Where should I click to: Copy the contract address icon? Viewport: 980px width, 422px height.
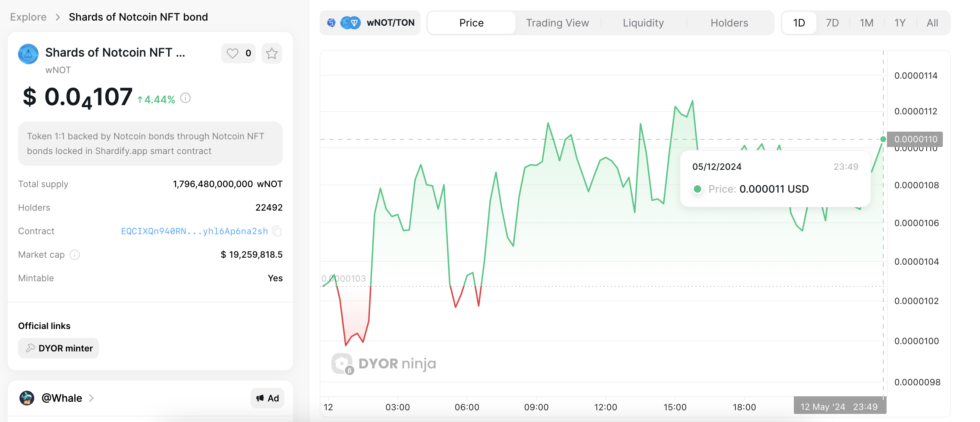[277, 231]
